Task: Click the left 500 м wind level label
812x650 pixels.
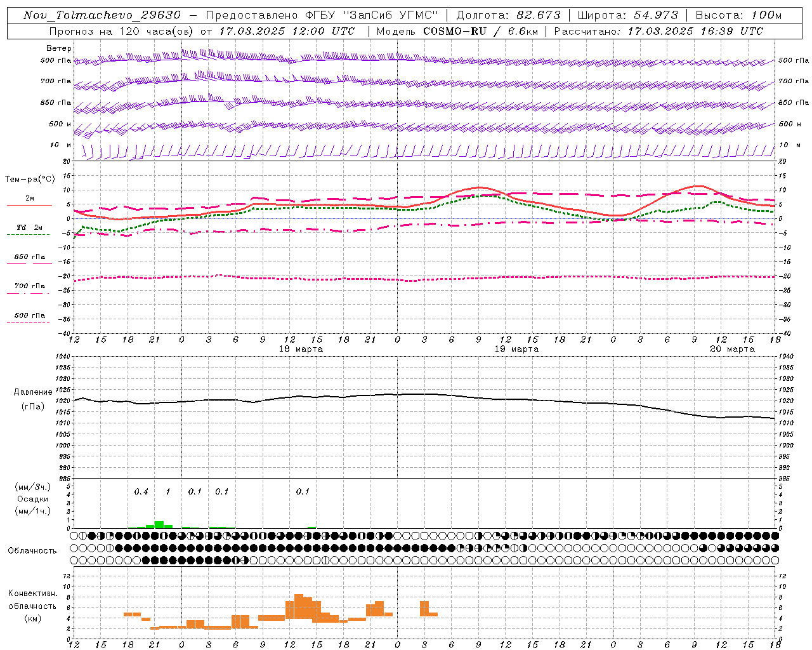Action: coord(60,124)
